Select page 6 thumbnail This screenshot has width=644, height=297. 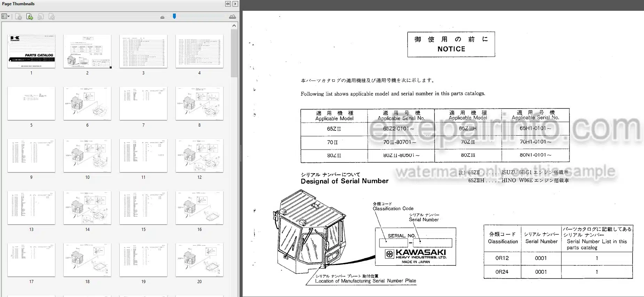tap(87, 103)
